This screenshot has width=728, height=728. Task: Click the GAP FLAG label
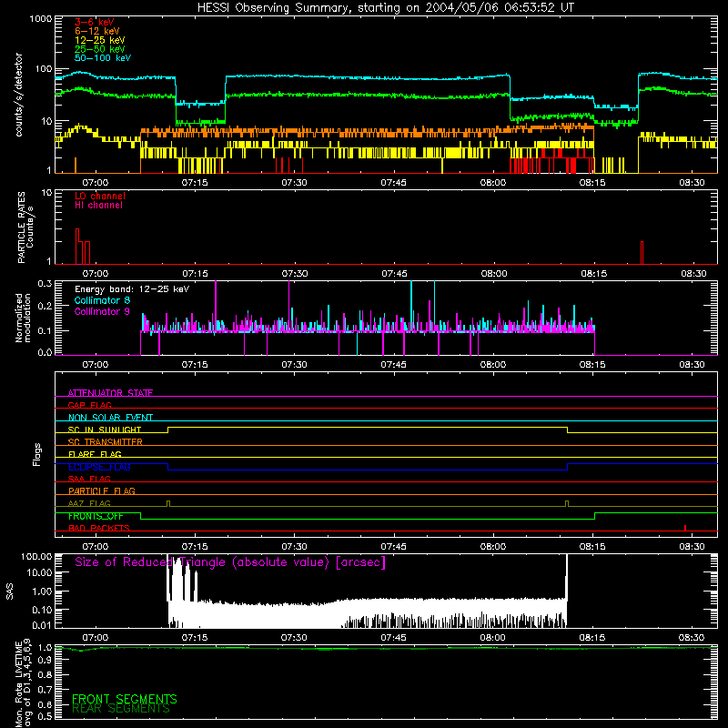tap(89, 405)
